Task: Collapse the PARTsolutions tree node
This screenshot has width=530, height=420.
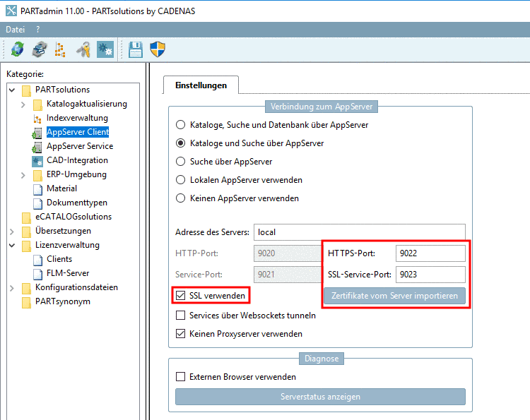Action: (x=12, y=90)
